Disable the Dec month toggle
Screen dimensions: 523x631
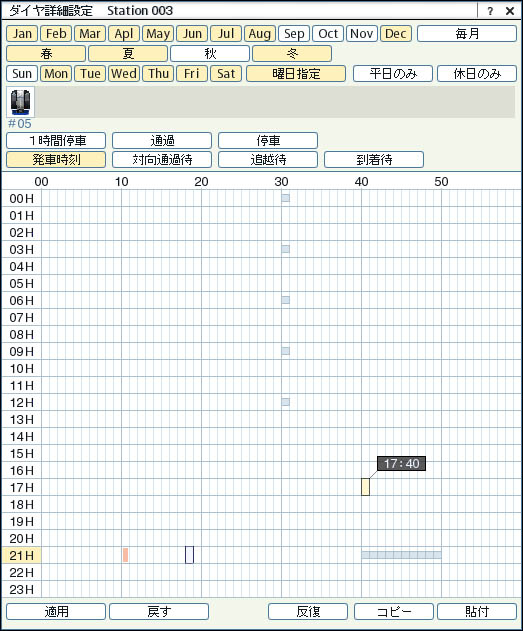point(395,34)
